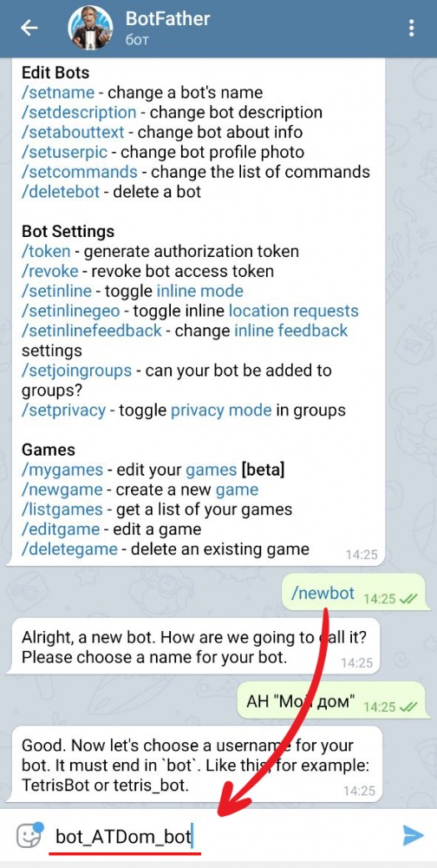This screenshot has height=868, width=437.
Task: Open the privacy mode link
Action: [x=221, y=411]
